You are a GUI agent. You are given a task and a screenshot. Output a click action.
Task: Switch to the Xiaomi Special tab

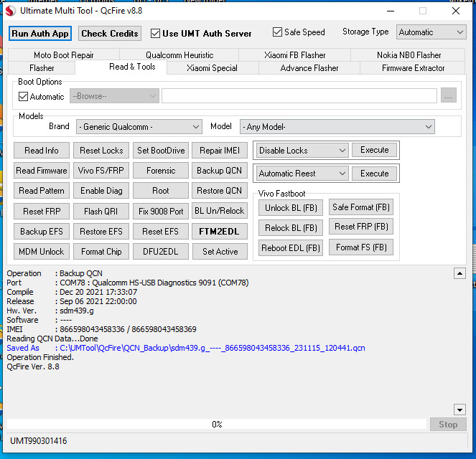pos(212,68)
